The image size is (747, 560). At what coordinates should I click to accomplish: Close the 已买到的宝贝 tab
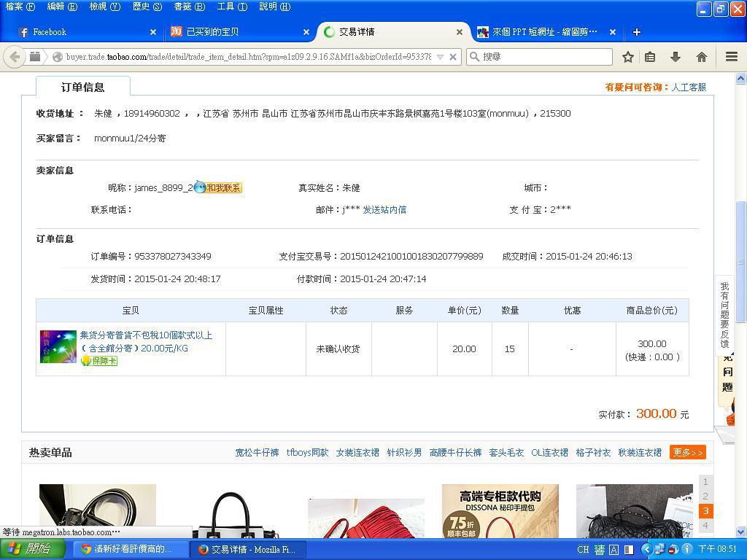pyautogui.click(x=306, y=32)
